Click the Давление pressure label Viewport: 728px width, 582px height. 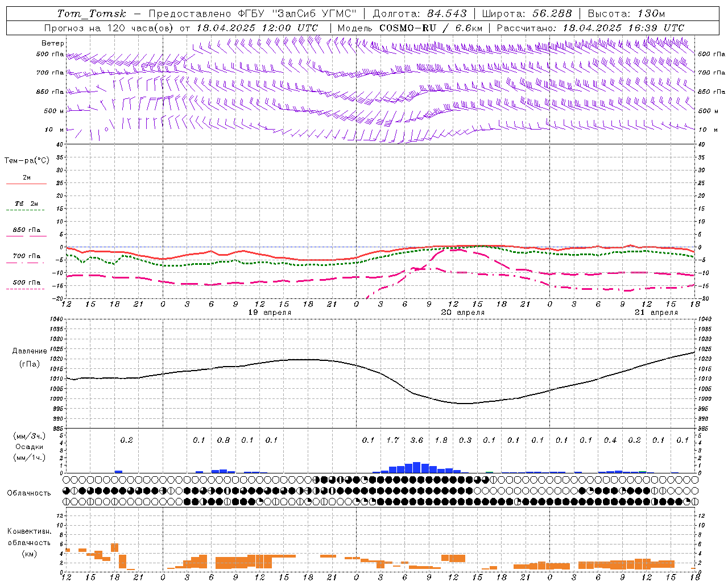coord(30,351)
